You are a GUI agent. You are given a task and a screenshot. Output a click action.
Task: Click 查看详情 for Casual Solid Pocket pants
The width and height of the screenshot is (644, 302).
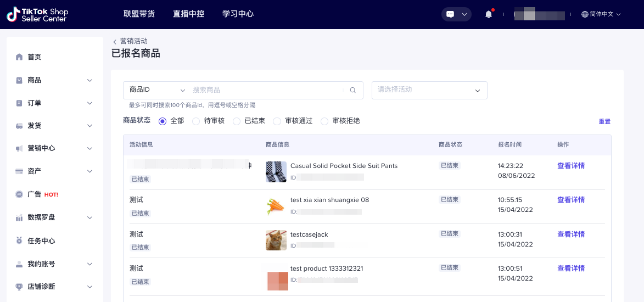570,166
